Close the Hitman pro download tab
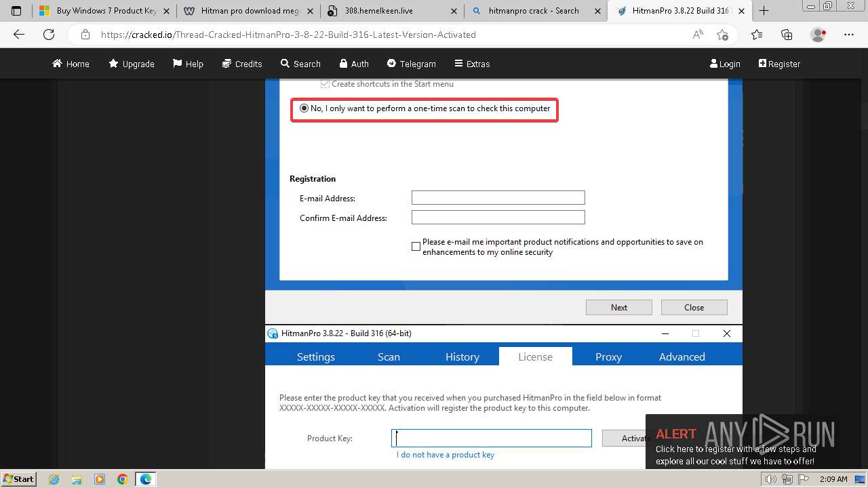The height and width of the screenshot is (488, 868). pyautogui.click(x=310, y=11)
